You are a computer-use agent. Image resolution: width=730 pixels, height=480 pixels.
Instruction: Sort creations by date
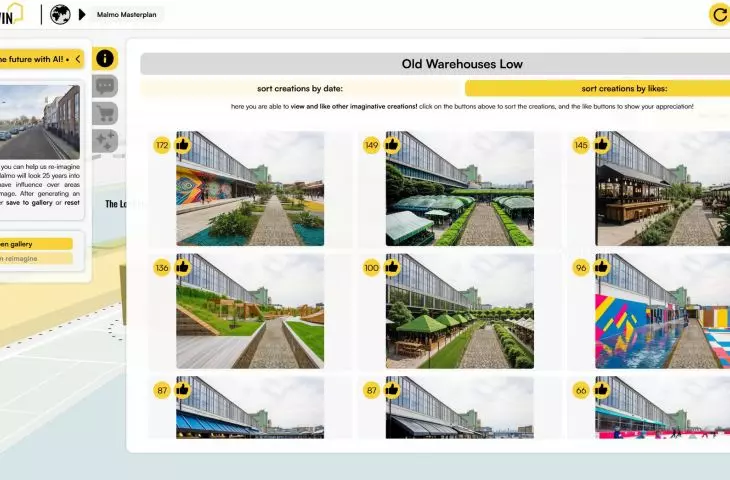tap(301, 88)
